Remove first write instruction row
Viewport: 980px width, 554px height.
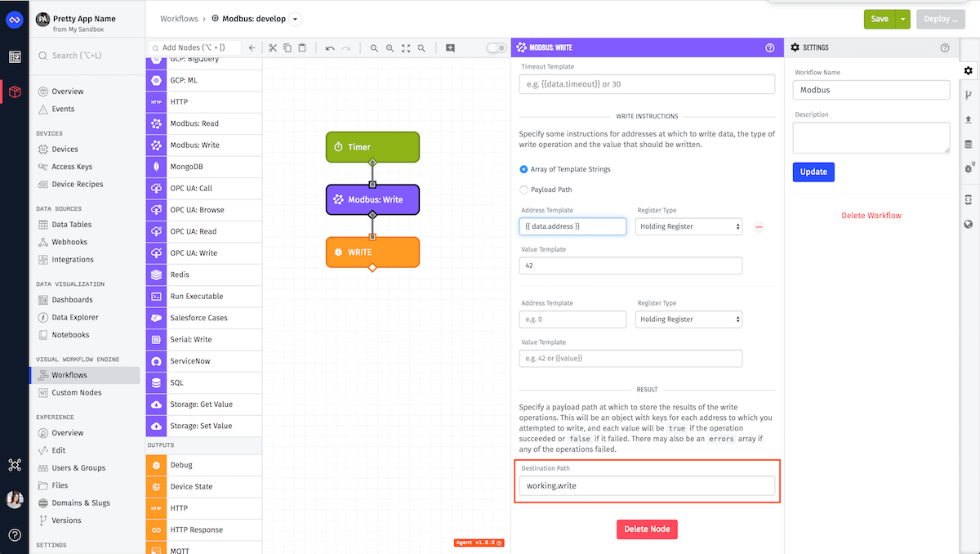click(759, 226)
